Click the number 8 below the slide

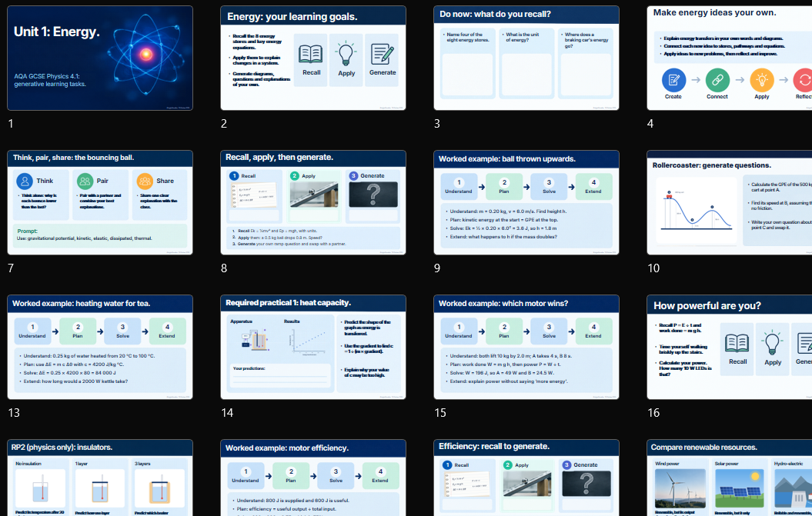click(224, 268)
